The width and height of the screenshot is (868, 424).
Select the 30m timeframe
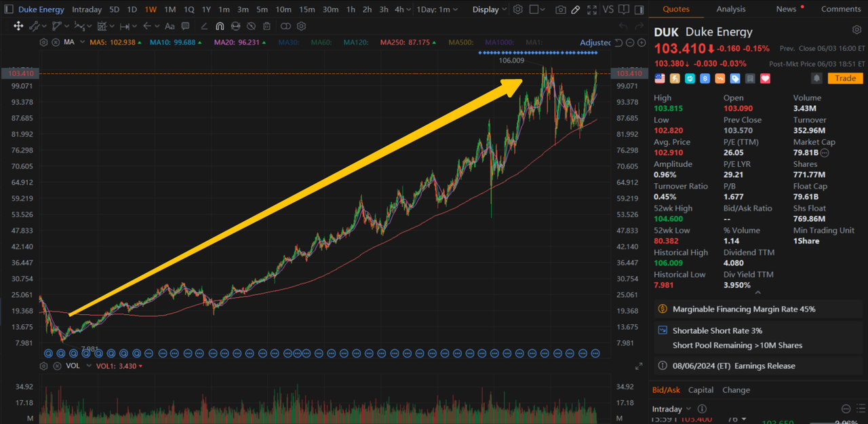330,9
